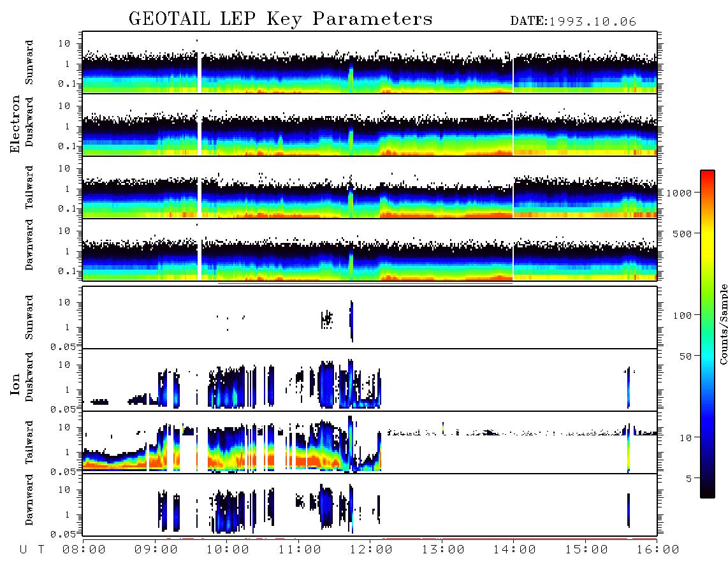This screenshot has width=728, height=561.
Task: Click the 09:00 time tick label
Action: [156, 550]
